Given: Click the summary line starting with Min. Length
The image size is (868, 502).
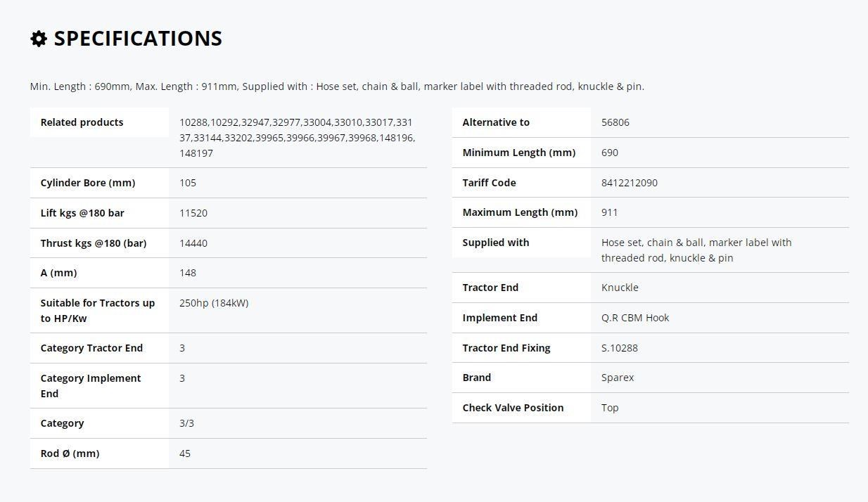Looking at the screenshot, I should point(337,86).
